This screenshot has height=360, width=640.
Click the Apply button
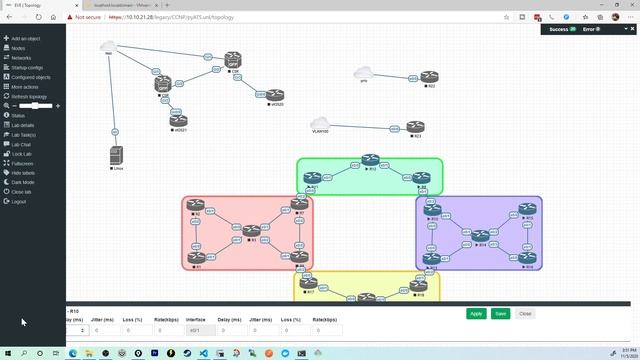(476, 313)
